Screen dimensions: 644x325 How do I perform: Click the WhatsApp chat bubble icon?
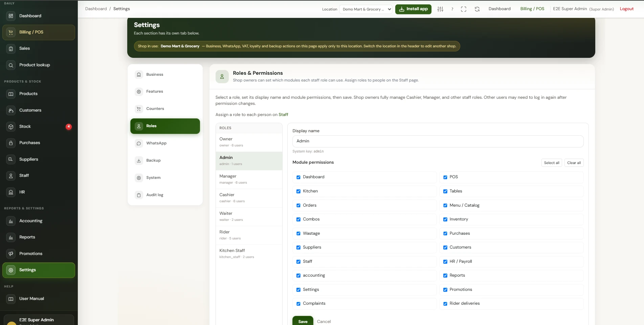(139, 143)
